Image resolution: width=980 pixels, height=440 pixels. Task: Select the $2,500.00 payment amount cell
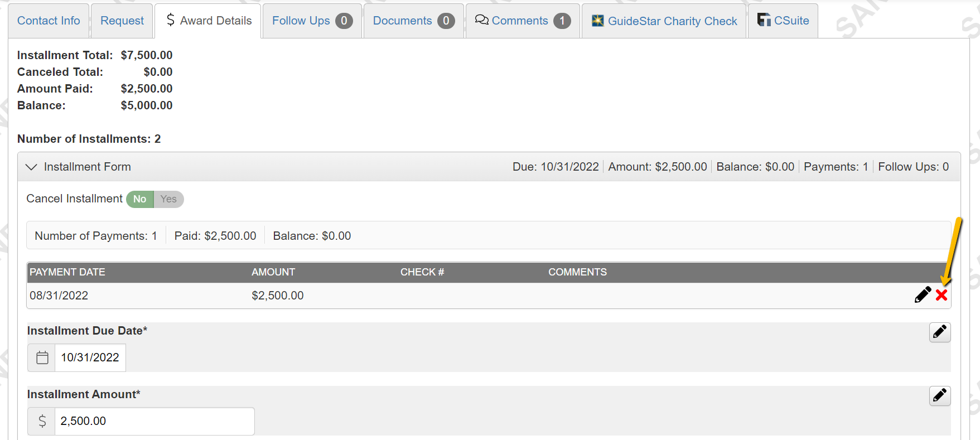(278, 296)
